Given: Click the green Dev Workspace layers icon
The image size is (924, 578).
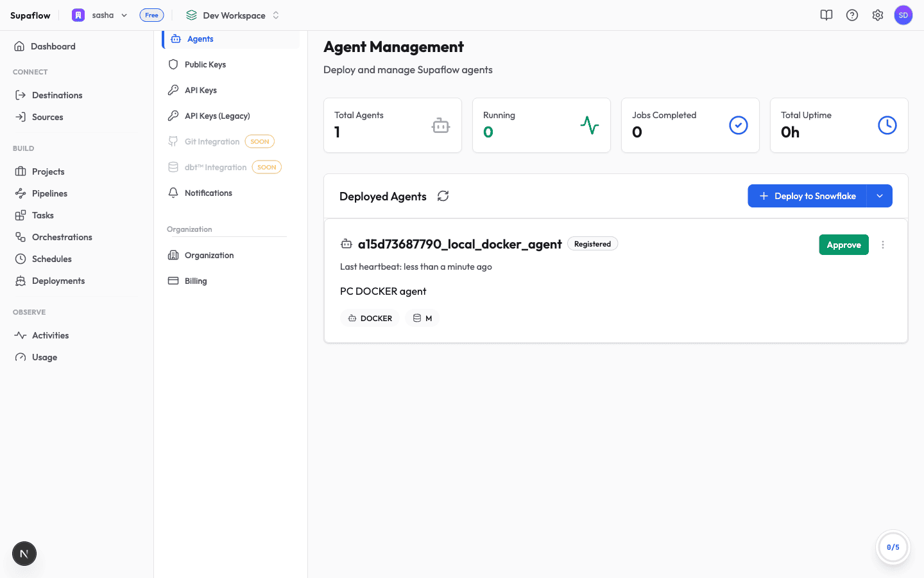Looking at the screenshot, I should point(191,15).
